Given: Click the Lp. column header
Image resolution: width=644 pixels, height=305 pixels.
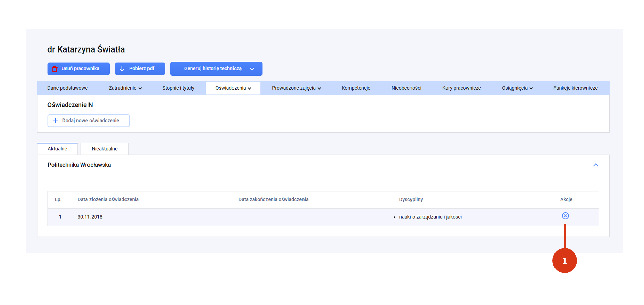Looking at the screenshot, I should 58,200.
